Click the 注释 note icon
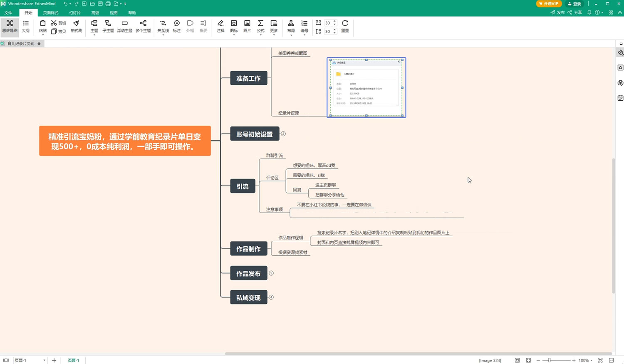 220,26
